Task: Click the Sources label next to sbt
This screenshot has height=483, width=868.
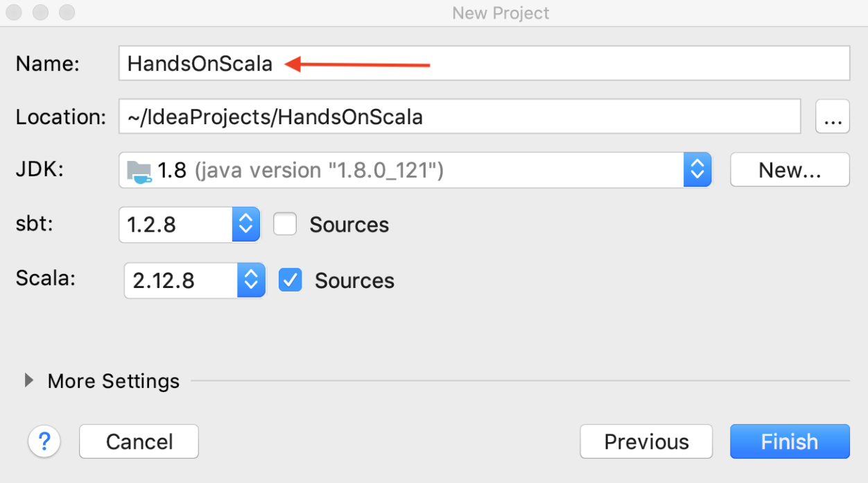Action: (349, 225)
